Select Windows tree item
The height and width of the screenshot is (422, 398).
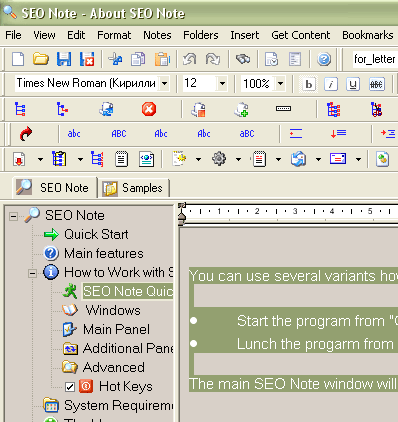(113, 310)
